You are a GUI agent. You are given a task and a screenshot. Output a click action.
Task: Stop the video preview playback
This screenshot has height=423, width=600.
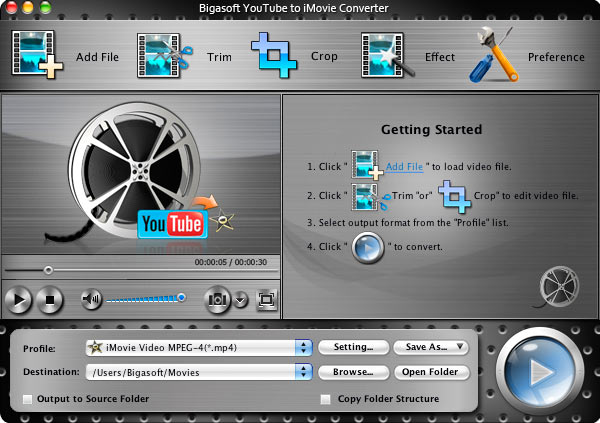(50, 300)
